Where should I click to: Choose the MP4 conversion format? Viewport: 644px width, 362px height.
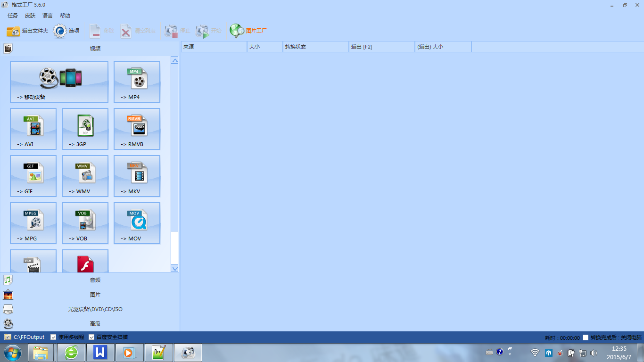point(137,81)
